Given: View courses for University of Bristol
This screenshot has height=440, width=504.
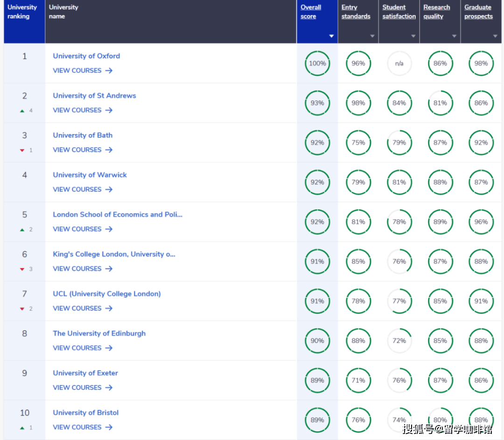Looking at the screenshot, I should (83, 427).
